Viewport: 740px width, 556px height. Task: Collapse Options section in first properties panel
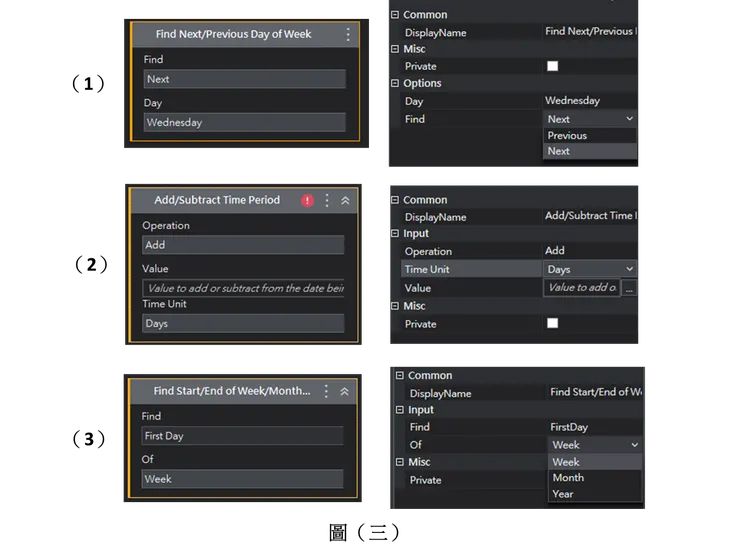click(x=395, y=83)
